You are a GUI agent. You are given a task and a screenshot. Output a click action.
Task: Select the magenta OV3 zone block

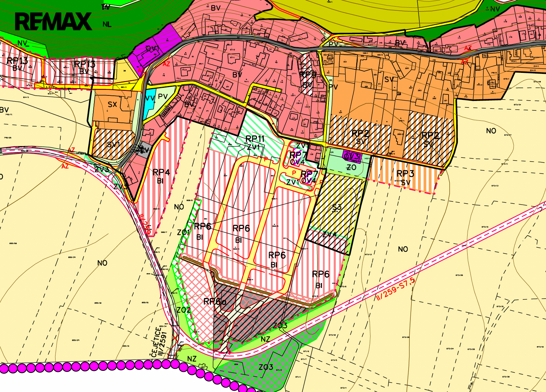[352, 157]
